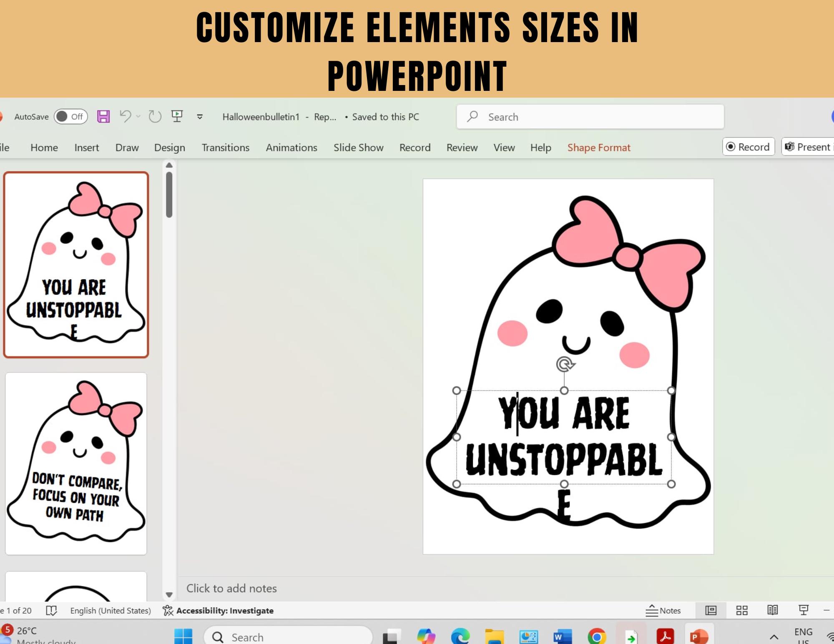Screen dimensions: 834x644
Task: Toggle the Notes pane button
Action: [x=663, y=611]
